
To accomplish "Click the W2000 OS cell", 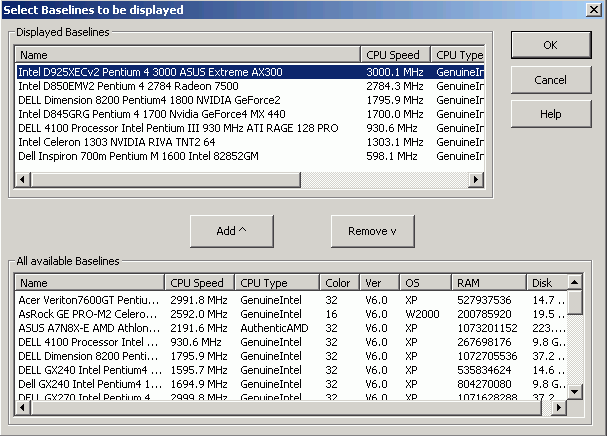I will click(x=422, y=314).
